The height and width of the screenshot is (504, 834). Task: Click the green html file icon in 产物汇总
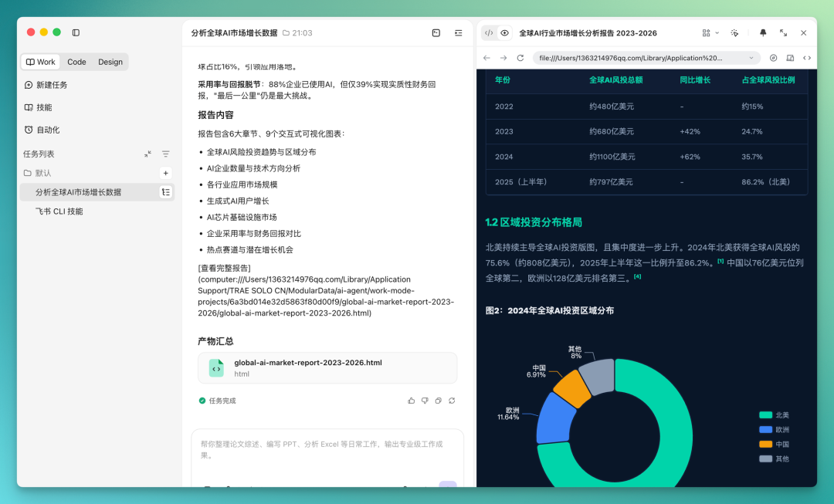pos(216,368)
